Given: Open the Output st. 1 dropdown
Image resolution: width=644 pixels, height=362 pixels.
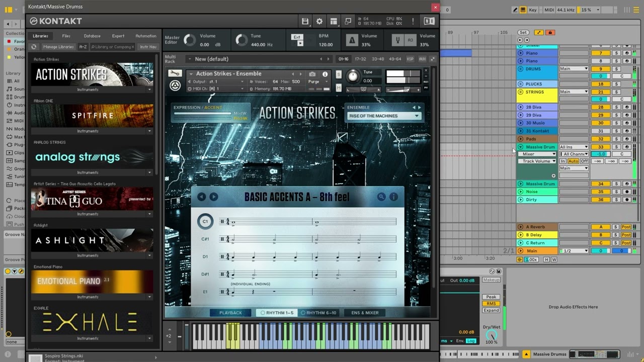Looking at the screenshot, I should pyautogui.click(x=215, y=81).
